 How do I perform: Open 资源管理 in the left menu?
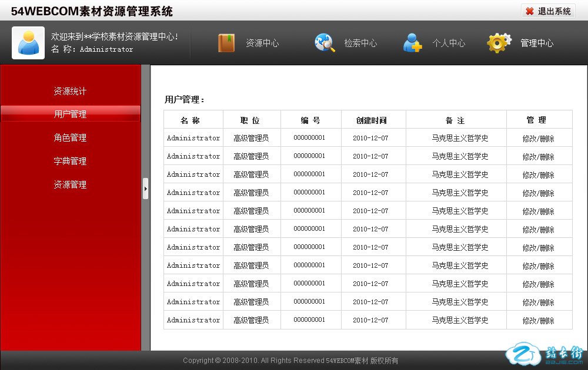coord(70,184)
